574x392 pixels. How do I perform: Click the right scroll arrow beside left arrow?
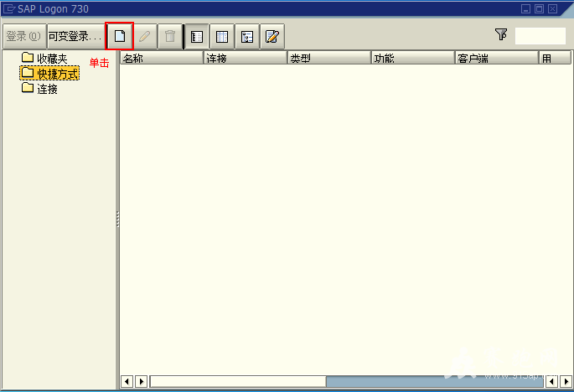tap(141, 381)
